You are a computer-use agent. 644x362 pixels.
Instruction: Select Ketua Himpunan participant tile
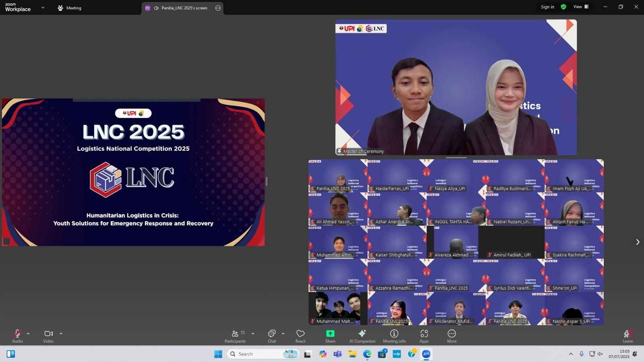(338, 276)
